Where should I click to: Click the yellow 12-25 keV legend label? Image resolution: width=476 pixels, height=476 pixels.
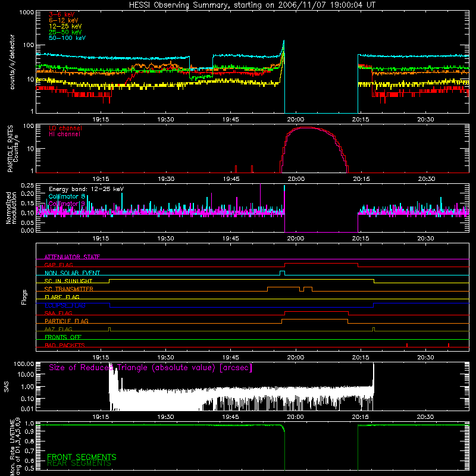coord(65,26)
